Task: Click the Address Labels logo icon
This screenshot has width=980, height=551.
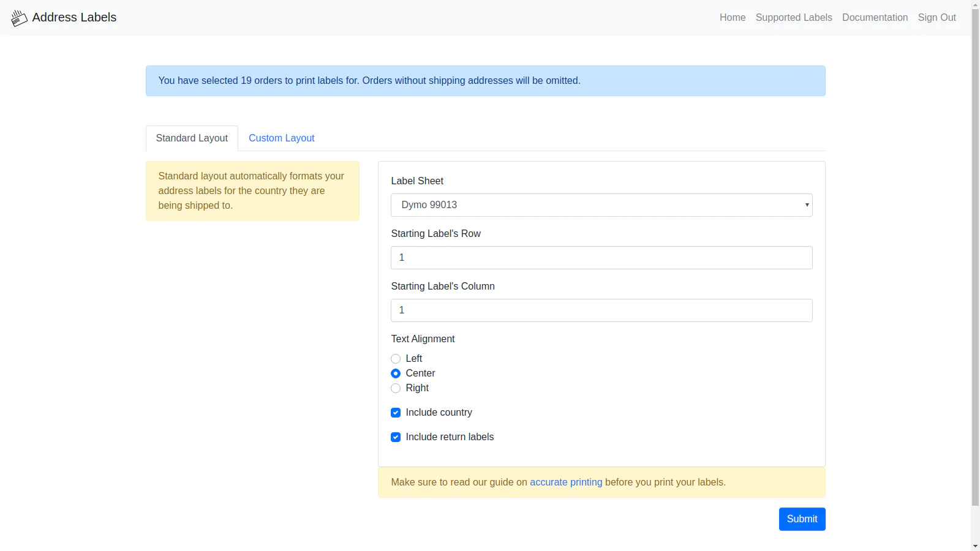Action: [19, 18]
